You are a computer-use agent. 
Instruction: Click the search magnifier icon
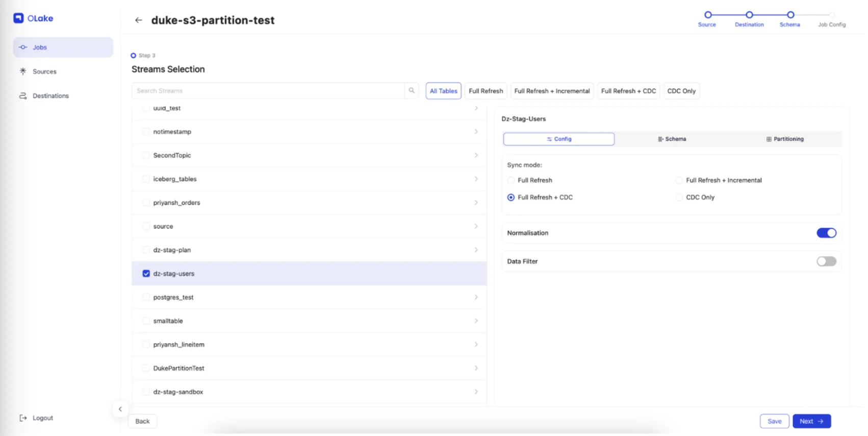[x=412, y=91]
